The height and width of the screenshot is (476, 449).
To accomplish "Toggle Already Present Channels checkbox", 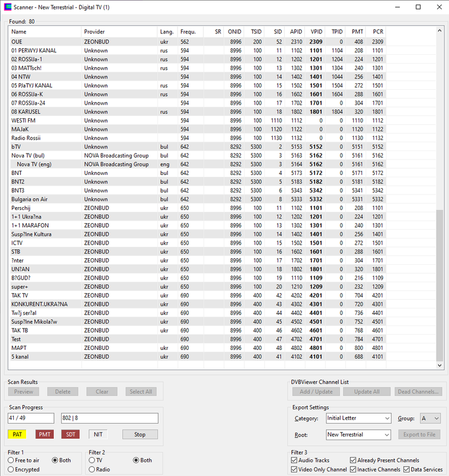I will pos(385,460).
